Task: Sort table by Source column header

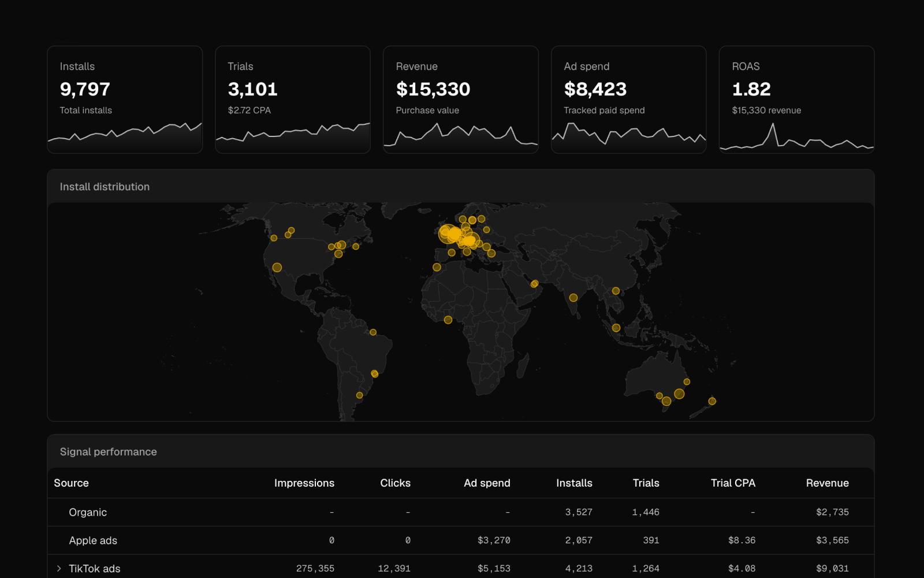Action: tap(72, 483)
